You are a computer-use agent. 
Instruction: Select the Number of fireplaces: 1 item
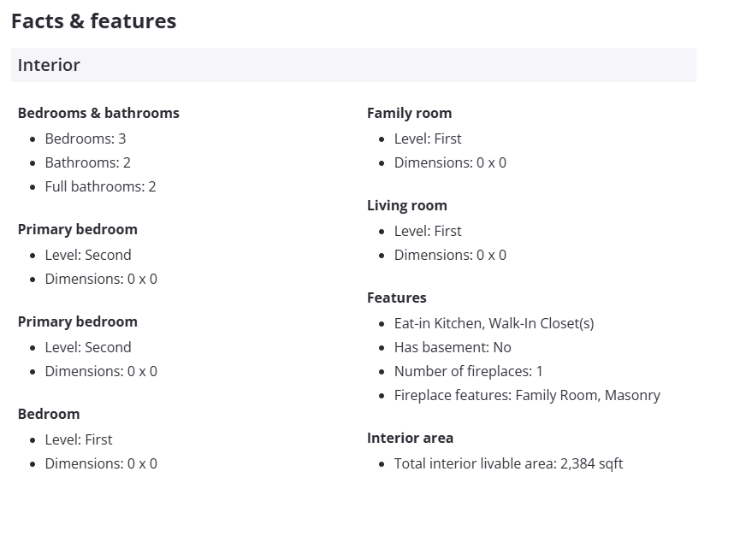point(468,371)
